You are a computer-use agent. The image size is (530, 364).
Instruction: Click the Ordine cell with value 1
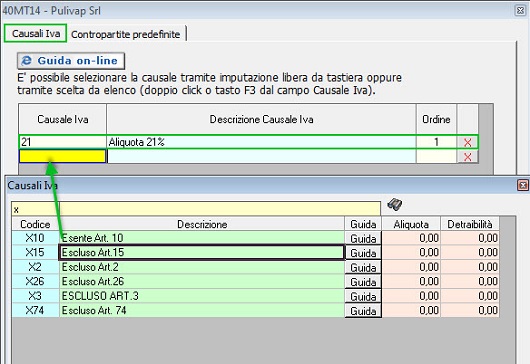click(436, 142)
